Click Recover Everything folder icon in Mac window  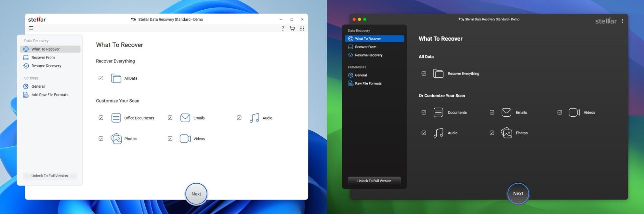(x=438, y=73)
